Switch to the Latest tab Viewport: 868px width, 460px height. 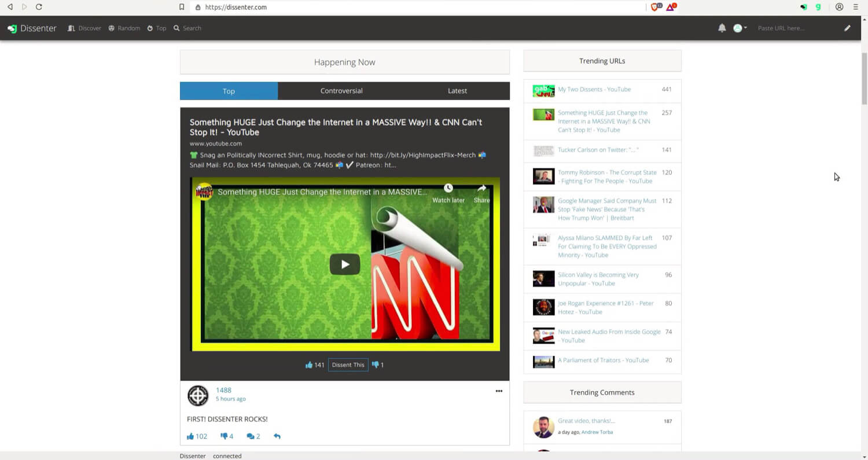[457, 91]
